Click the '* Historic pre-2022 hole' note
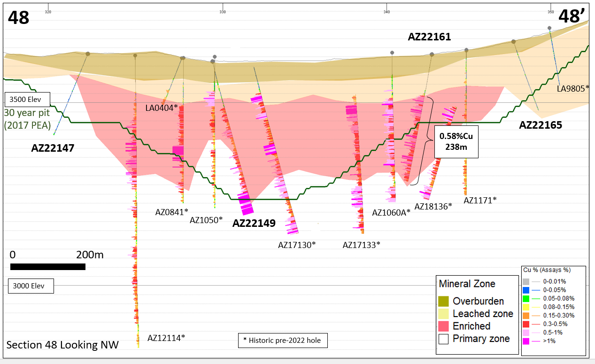The height and width of the screenshot is (364, 595). point(282,340)
